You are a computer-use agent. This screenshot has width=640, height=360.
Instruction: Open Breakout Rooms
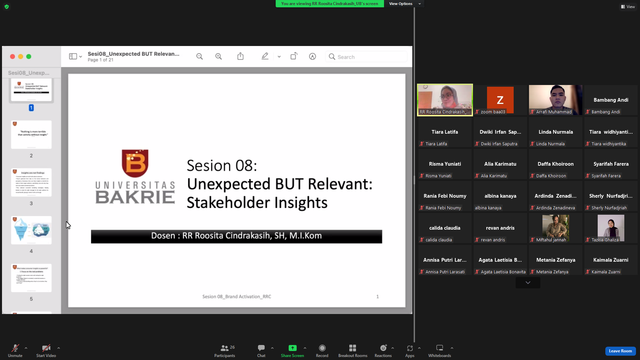click(x=353, y=350)
